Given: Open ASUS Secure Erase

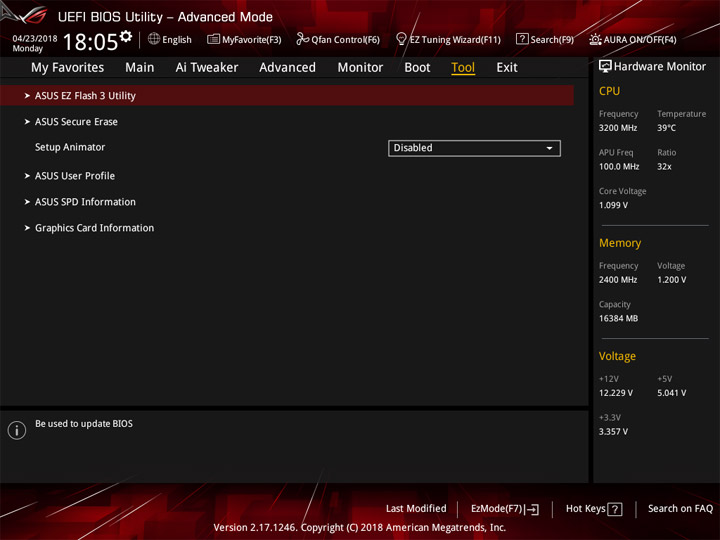Looking at the screenshot, I should click(x=76, y=122).
